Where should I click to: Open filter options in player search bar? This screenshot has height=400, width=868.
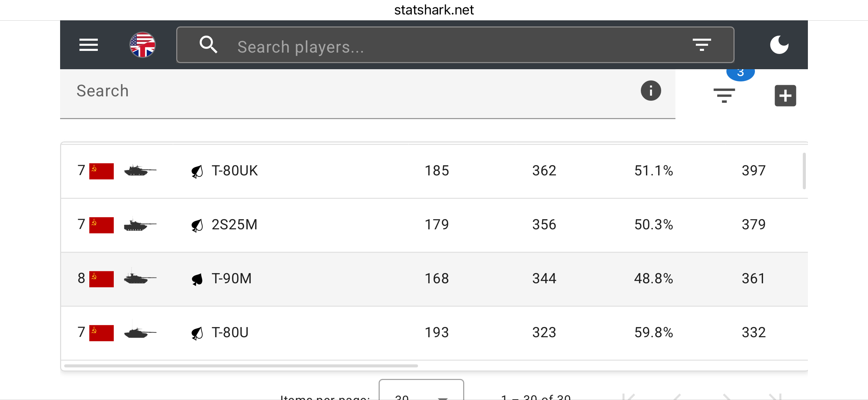pos(702,45)
